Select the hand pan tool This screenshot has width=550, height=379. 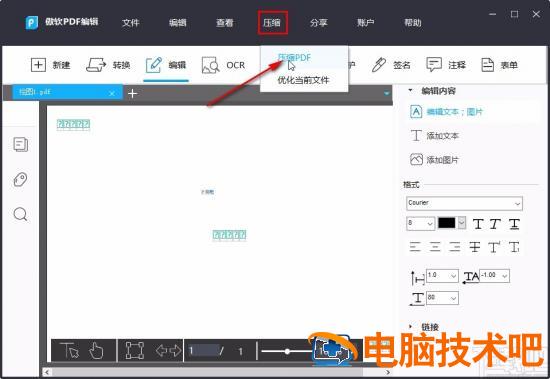[96, 350]
